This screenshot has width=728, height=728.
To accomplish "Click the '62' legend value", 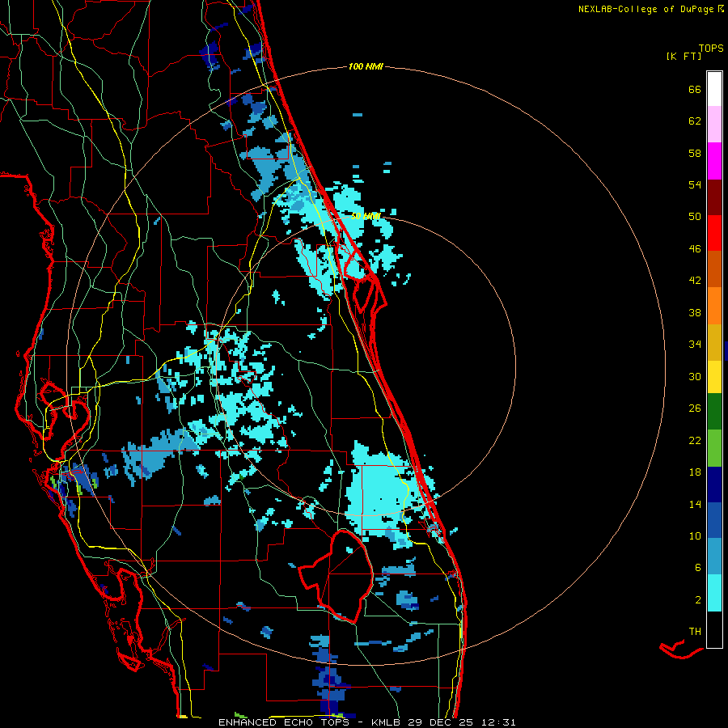I will point(695,121).
